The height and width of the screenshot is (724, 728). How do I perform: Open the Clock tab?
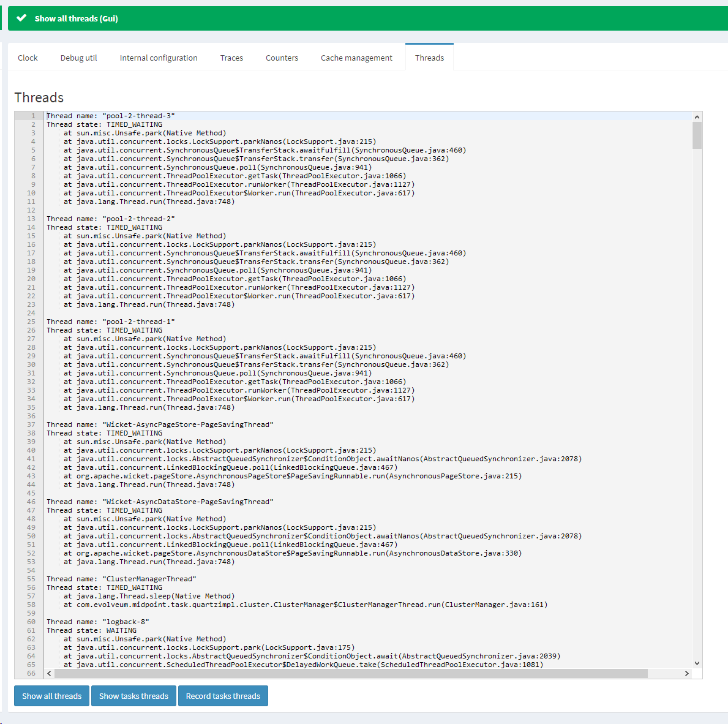28,58
